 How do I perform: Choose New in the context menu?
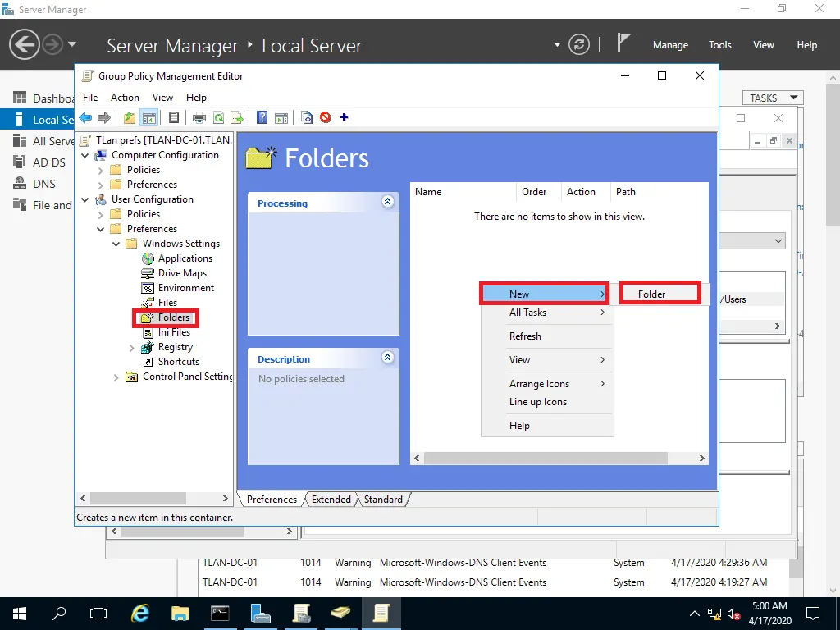[545, 294]
